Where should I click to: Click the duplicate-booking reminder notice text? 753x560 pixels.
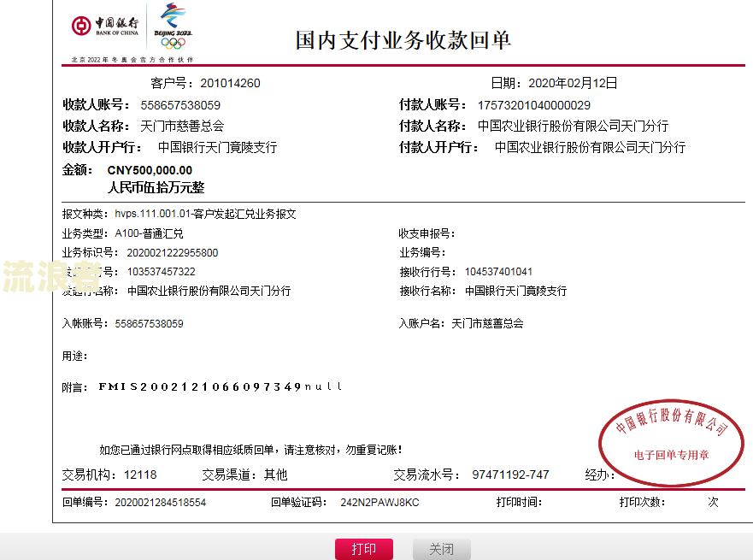click(250, 450)
